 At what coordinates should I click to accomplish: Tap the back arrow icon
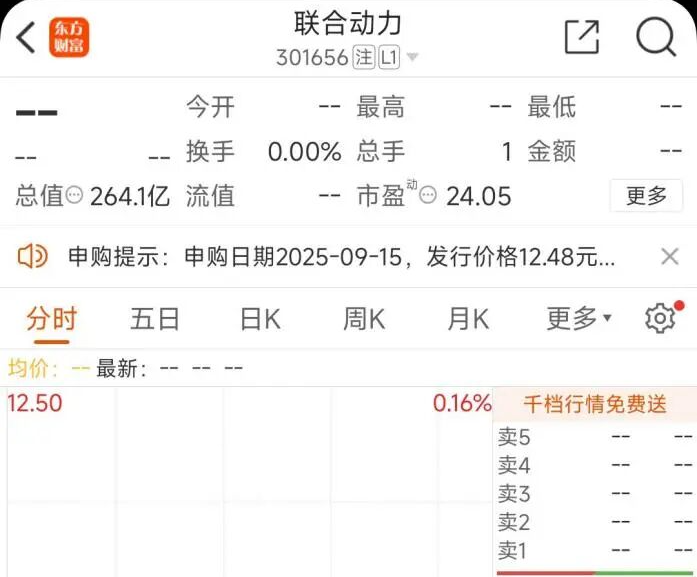(x=27, y=38)
